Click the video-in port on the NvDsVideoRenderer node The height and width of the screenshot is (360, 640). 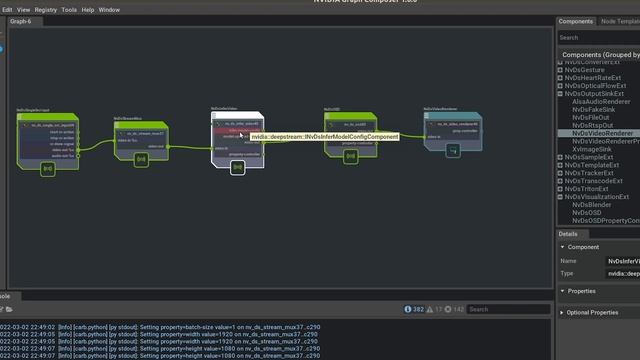pyautogui.click(x=425, y=137)
